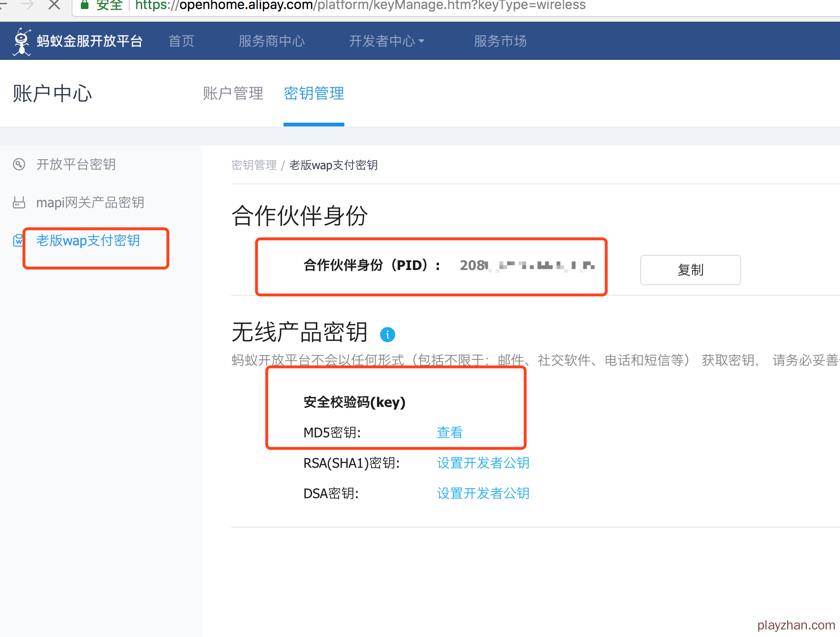This screenshot has height=637, width=840.
Task: Click the green secure lock icon
Action: coord(85,5)
